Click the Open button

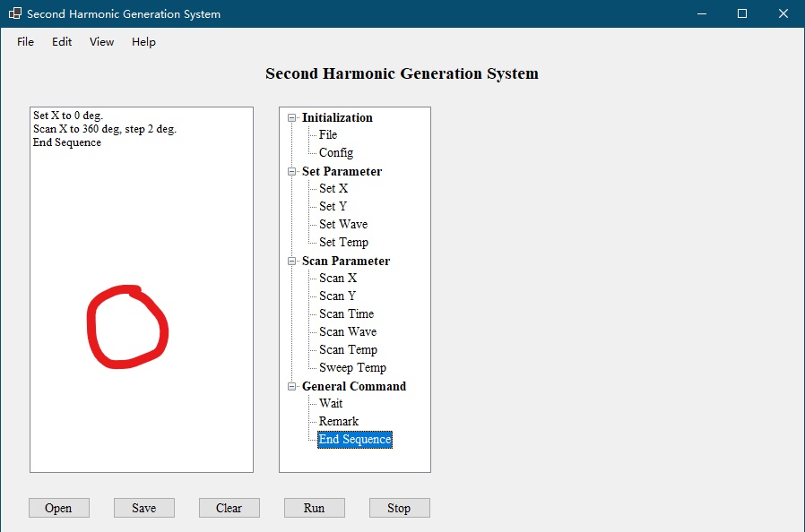59,508
